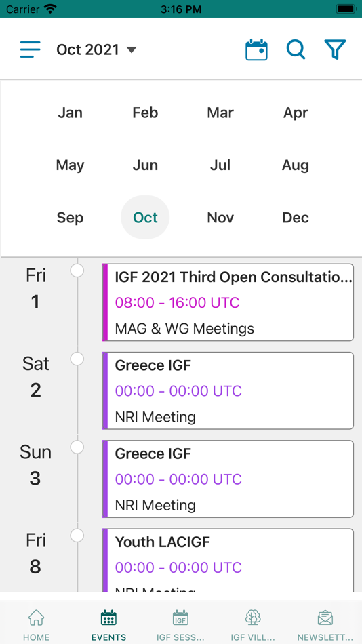Open the filter funnel icon
This screenshot has height=644, width=362.
tap(335, 49)
